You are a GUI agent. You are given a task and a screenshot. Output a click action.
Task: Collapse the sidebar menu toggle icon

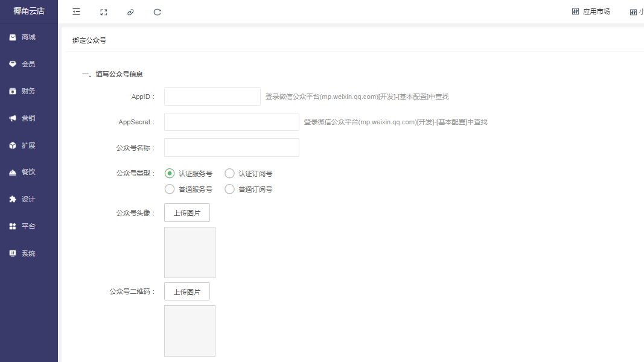pyautogui.click(x=76, y=12)
